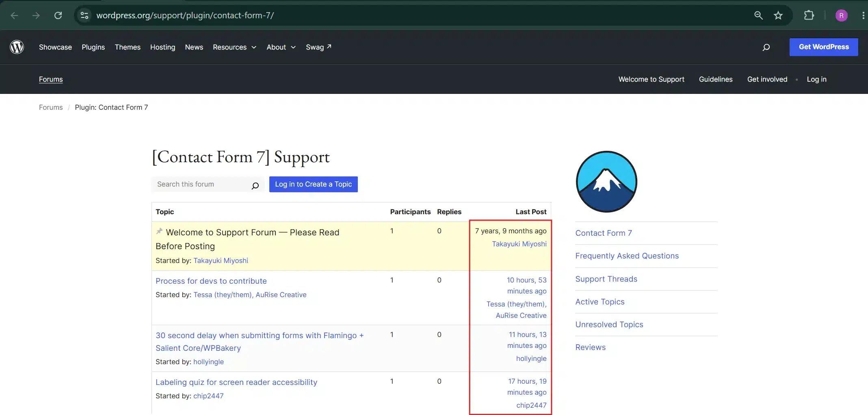Image resolution: width=868 pixels, height=415 pixels.
Task: Open the Guidelines link
Action: pos(716,79)
